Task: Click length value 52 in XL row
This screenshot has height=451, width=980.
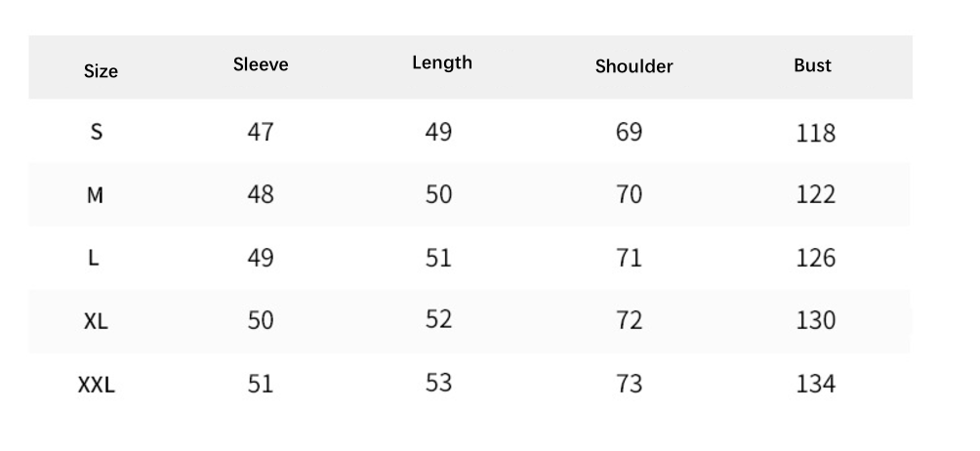Action: point(438,319)
